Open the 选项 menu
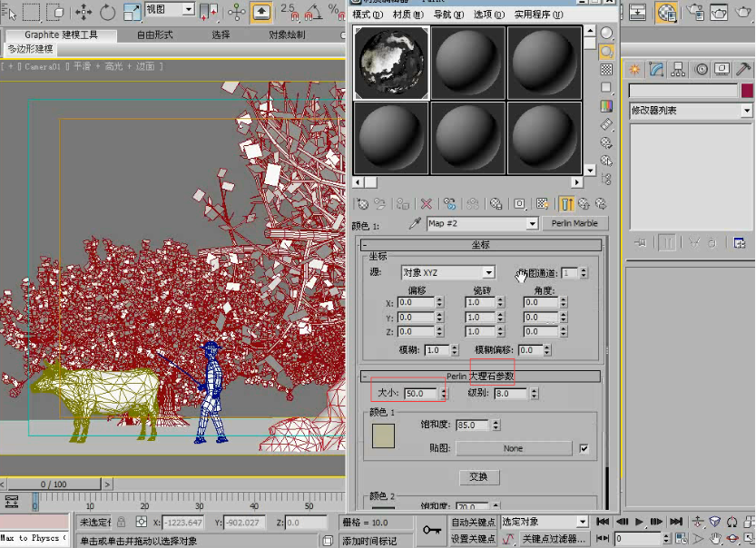This screenshot has width=756, height=548. (x=489, y=15)
